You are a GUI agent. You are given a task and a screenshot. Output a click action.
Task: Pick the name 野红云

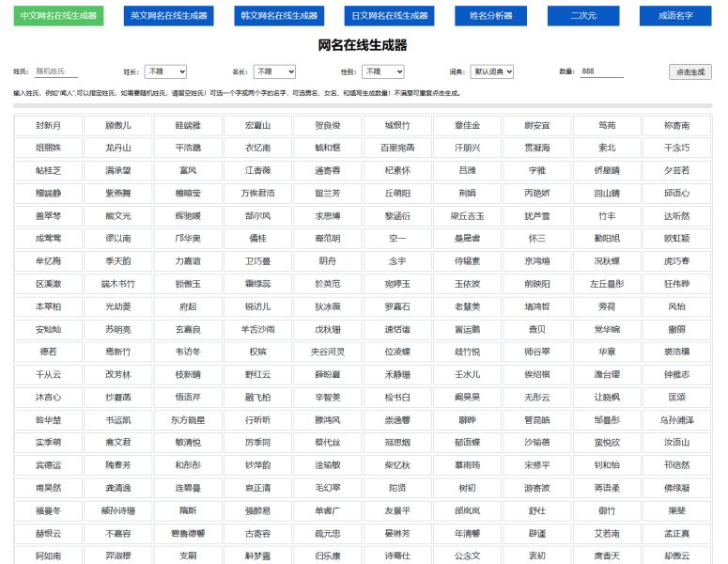pyautogui.click(x=257, y=374)
